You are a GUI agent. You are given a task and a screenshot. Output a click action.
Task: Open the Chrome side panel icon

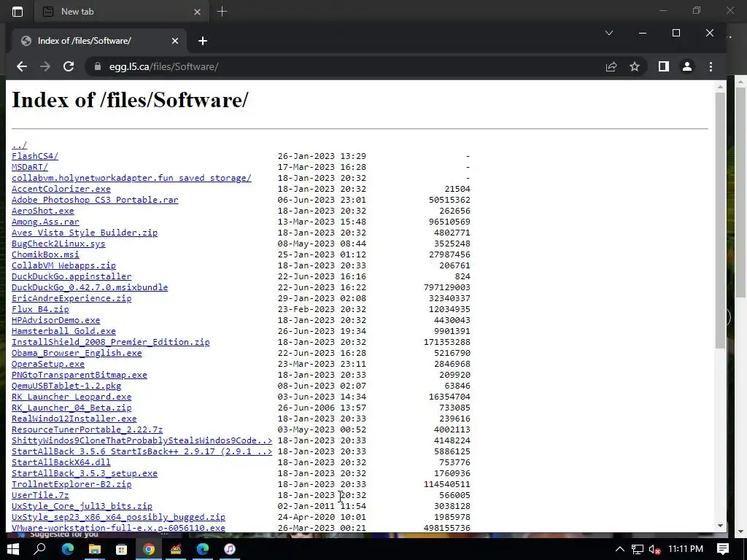pyautogui.click(x=664, y=66)
